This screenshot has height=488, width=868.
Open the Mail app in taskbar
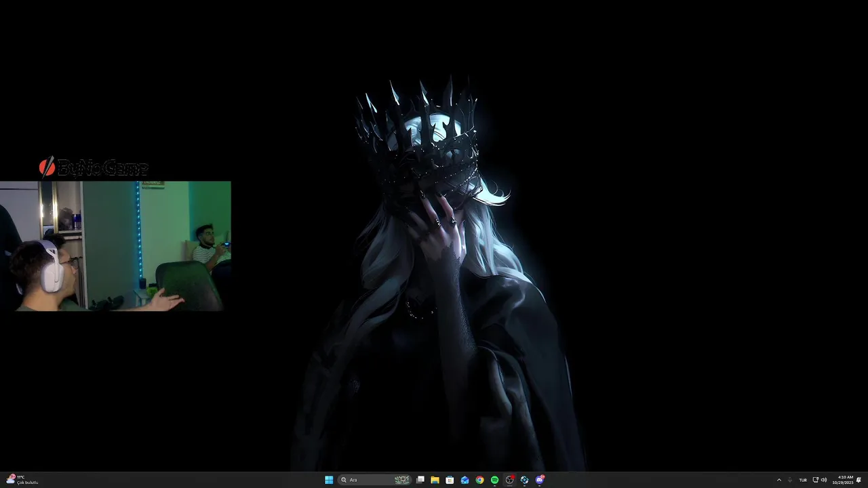coord(465,480)
